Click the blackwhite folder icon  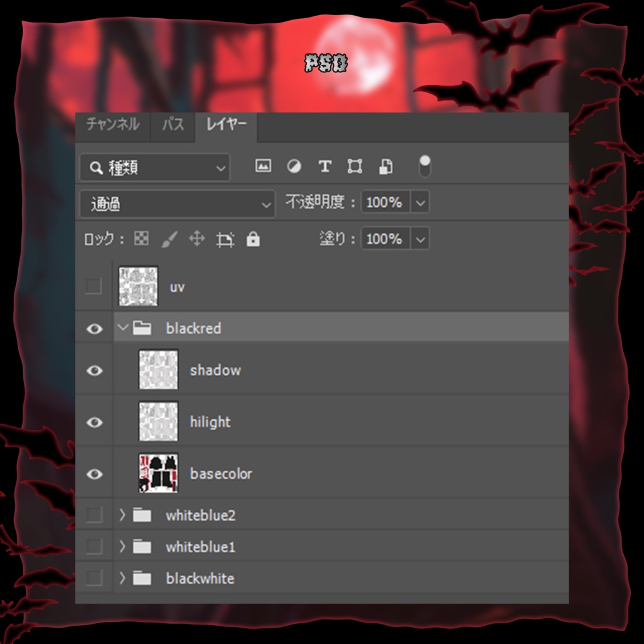[142, 578]
